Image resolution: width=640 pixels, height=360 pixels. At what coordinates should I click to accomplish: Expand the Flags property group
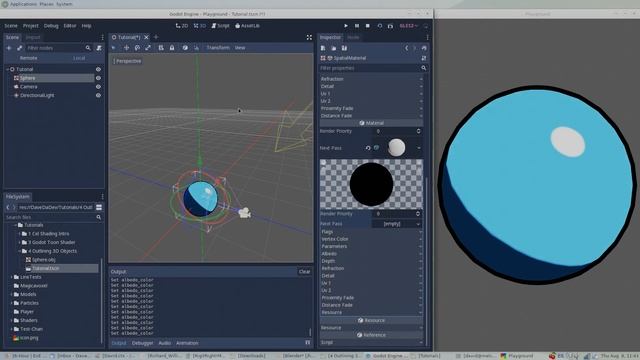[371, 231]
